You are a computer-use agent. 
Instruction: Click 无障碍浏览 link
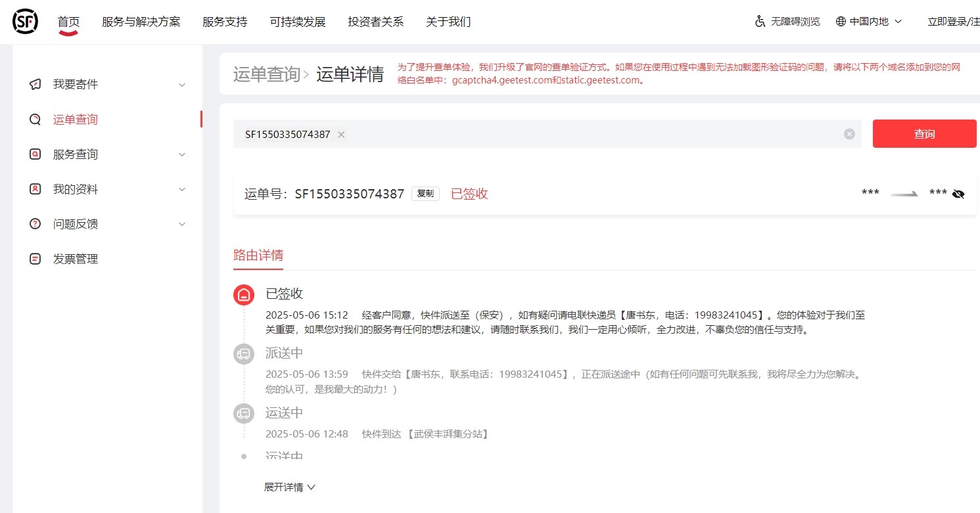click(795, 22)
